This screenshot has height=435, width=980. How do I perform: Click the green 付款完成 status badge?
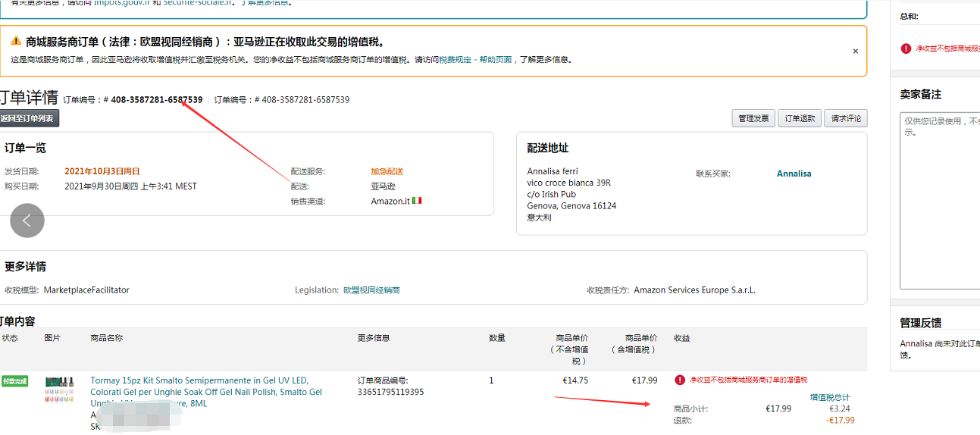[x=14, y=381]
